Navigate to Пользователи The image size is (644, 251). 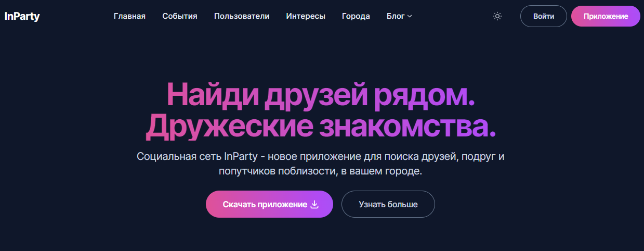point(242,16)
